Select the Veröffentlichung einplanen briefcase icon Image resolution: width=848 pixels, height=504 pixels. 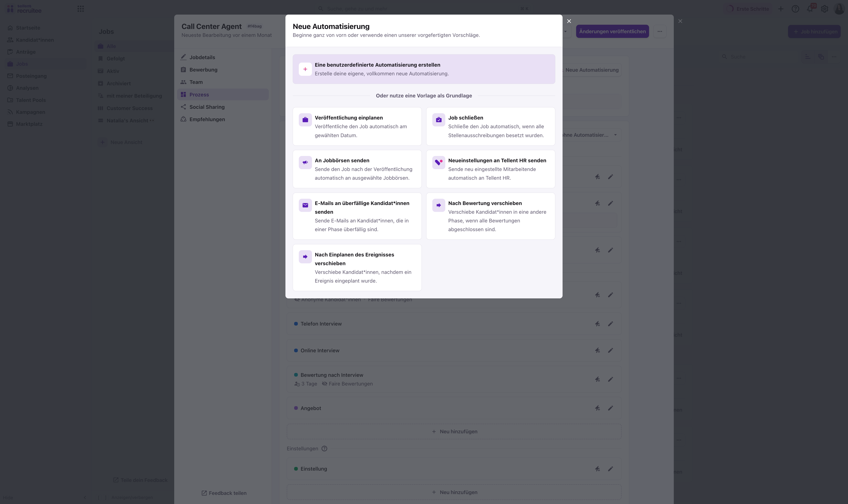coord(305,120)
